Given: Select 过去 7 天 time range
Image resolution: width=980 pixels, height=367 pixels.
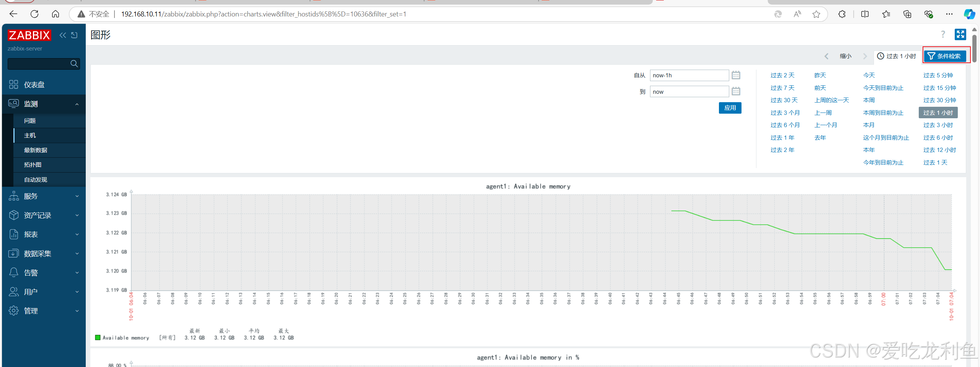Looking at the screenshot, I should pos(782,88).
